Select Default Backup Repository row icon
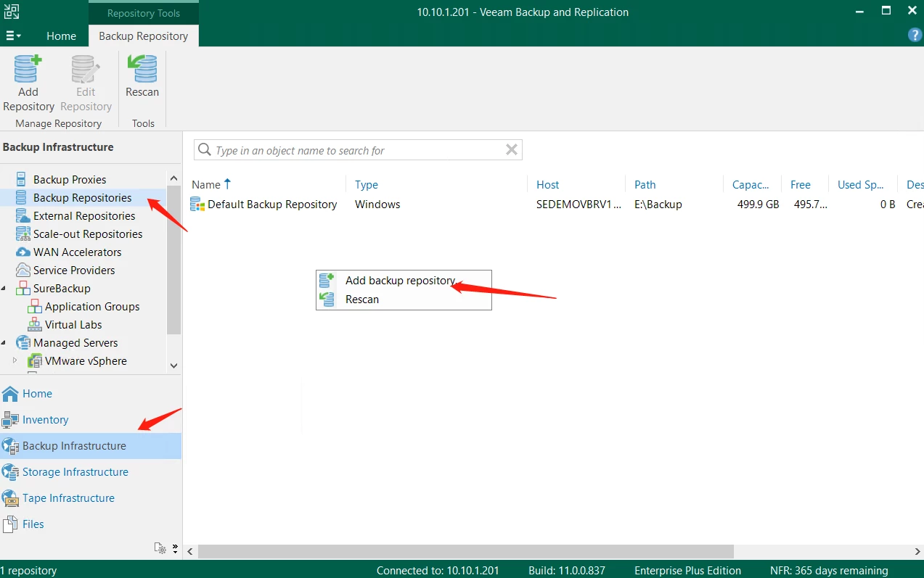The height and width of the screenshot is (578, 924). (x=197, y=205)
